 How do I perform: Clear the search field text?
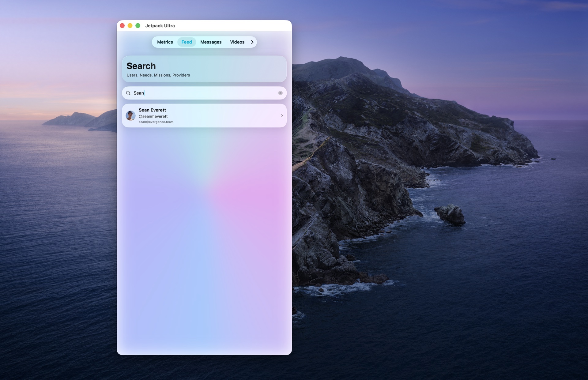point(280,93)
